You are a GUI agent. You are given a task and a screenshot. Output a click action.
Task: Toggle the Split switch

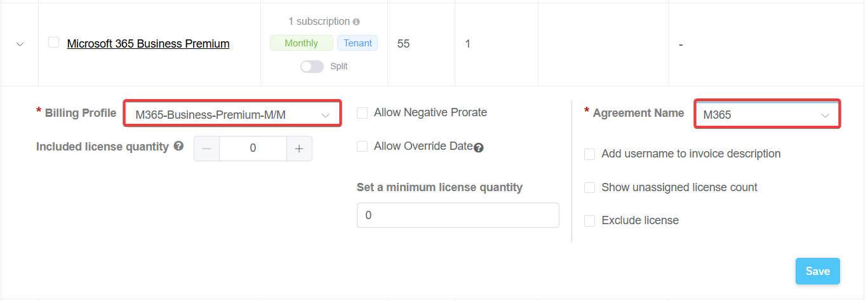pyautogui.click(x=312, y=66)
